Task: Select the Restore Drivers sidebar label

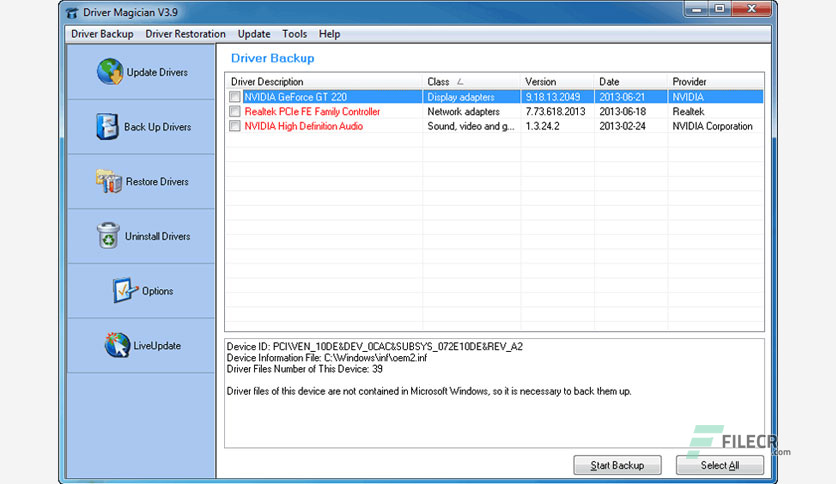Action: pos(157,182)
